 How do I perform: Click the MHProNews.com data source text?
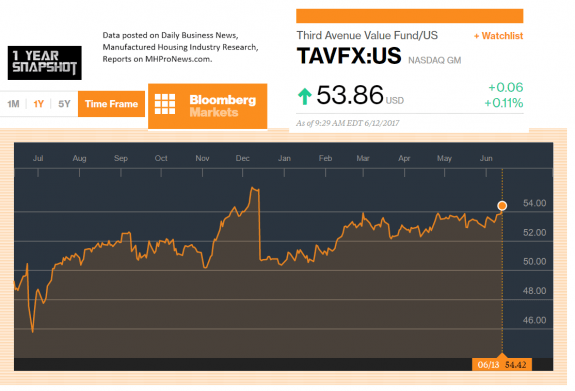coord(178,59)
